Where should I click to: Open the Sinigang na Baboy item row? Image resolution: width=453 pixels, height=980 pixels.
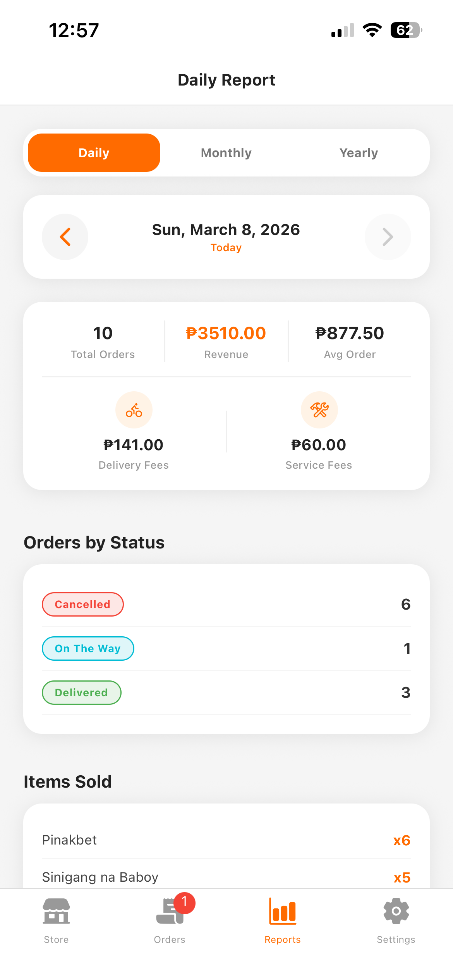tap(226, 877)
